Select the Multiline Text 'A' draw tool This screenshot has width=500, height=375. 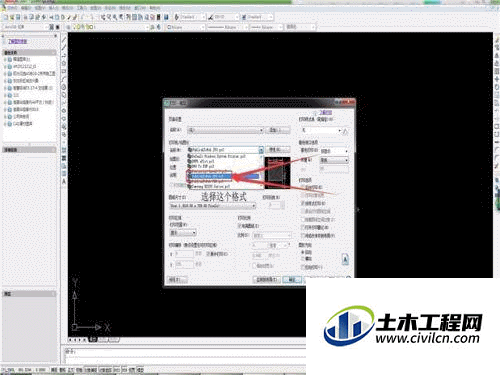64,182
